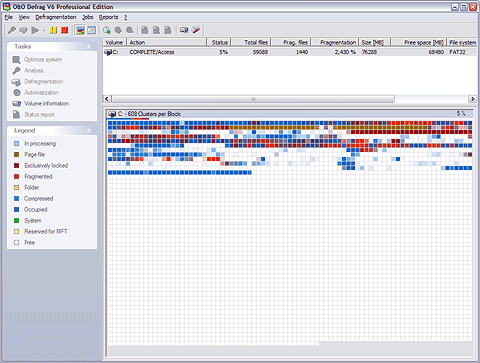Image resolution: width=480 pixels, height=363 pixels.
Task: Click the new job clock icon
Action: coord(107,30)
